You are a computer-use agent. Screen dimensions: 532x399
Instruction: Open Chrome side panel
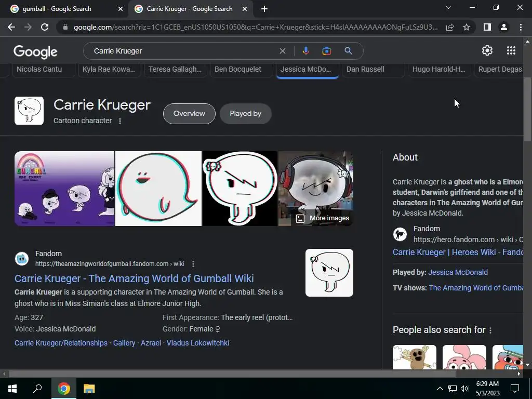coord(487,27)
